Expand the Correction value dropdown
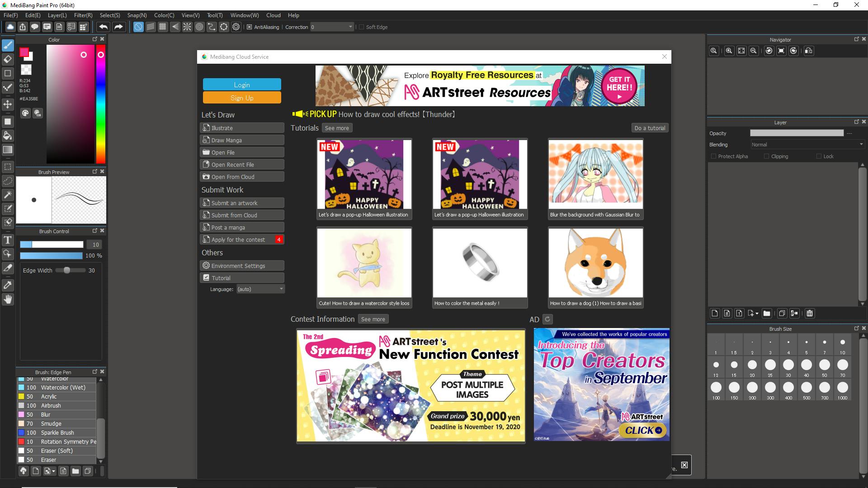Viewport: 868px width, 488px height. pos(350,27)
